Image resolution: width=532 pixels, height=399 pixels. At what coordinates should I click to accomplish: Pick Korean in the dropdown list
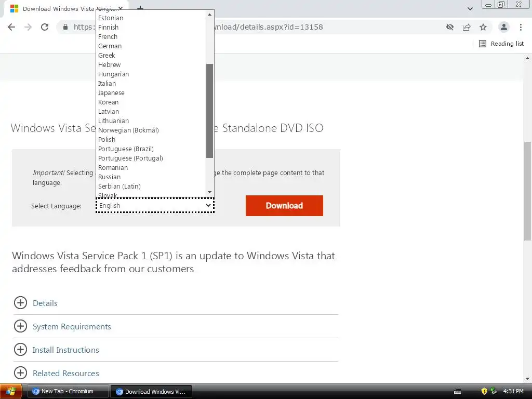151,102
